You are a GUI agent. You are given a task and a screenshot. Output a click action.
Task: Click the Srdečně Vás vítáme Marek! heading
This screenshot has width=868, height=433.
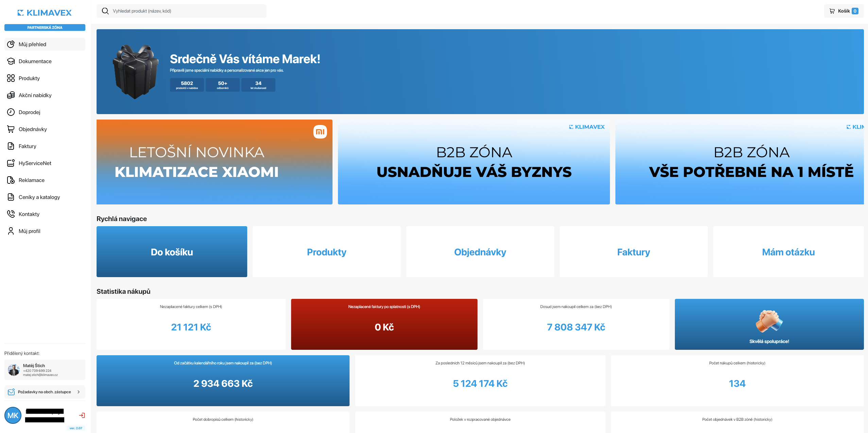coord(245,59)
